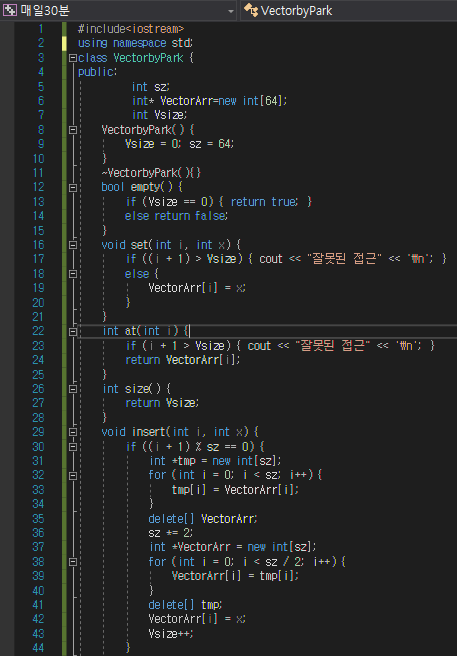Click line number 44 in the gutter
This screenshot has width=457, height=656.
tap(38, 648)
